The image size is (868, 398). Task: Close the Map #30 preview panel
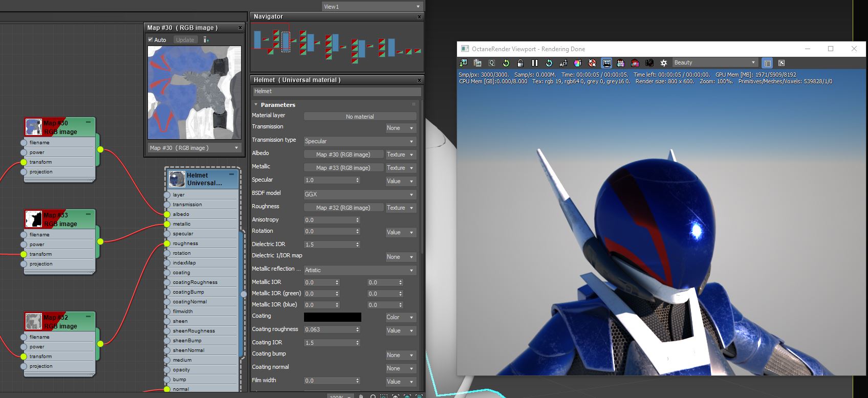[240, 28]
